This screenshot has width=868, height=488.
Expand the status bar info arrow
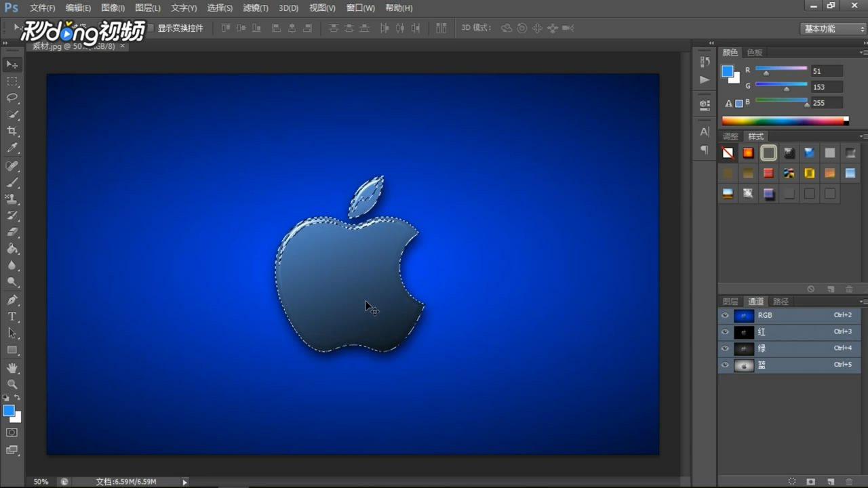click(184, 482)
